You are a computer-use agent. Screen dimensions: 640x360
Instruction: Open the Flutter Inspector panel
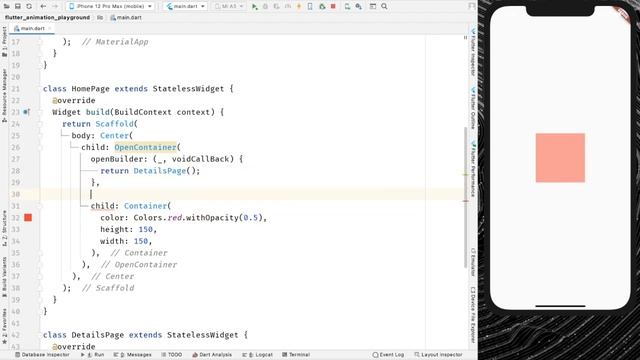(473, 52)
